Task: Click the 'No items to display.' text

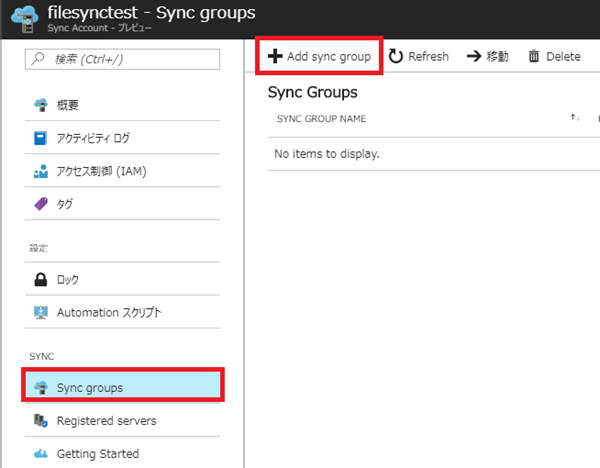Action: 327,154
